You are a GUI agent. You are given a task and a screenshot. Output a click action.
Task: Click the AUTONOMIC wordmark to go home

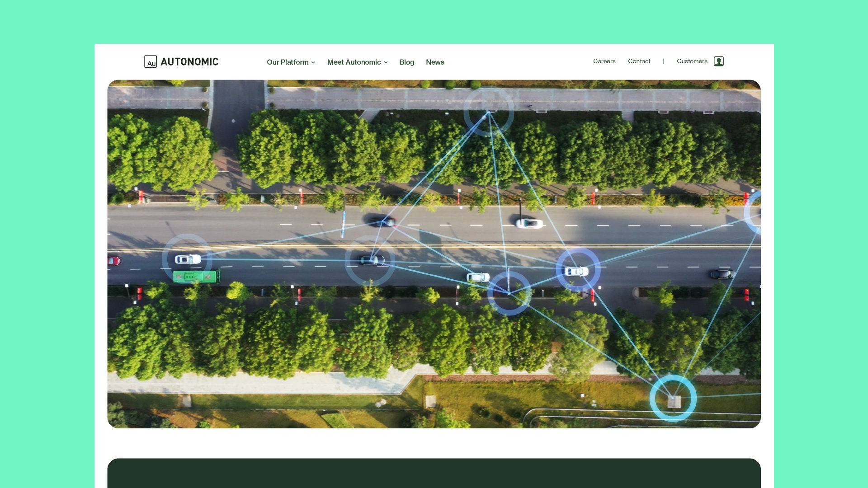coord(189,61)
